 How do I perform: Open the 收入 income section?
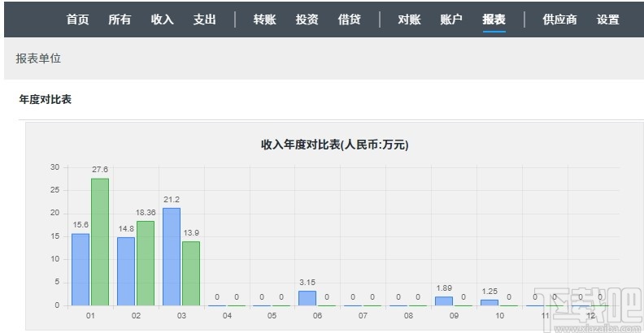(x=163, y=19)
